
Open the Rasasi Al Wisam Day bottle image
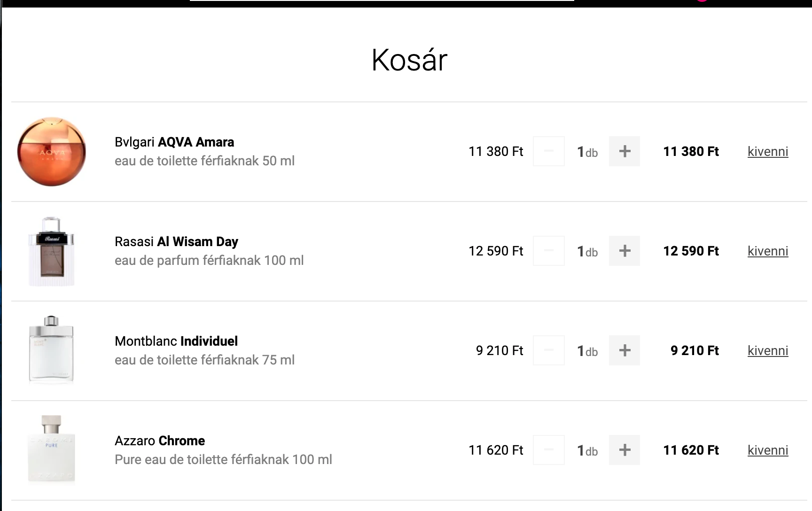coord(52,251)
